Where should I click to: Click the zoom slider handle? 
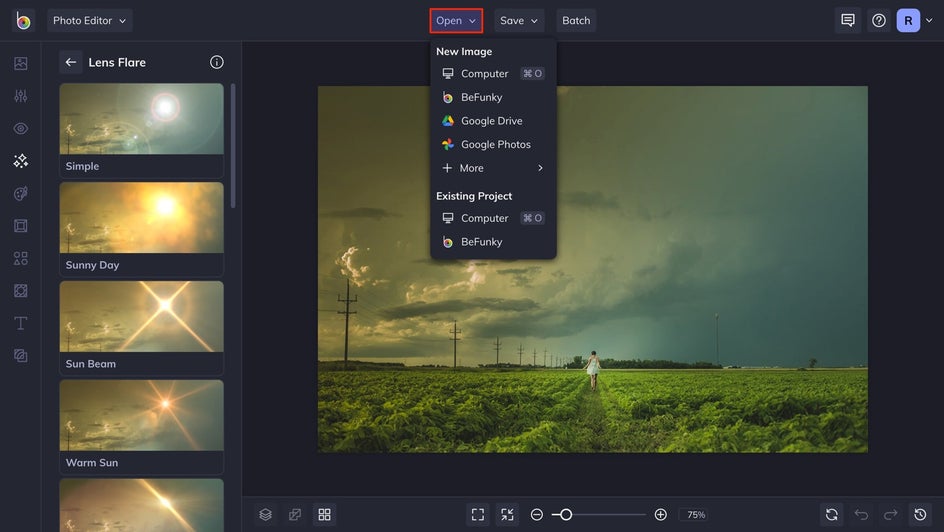pos(565,515)
